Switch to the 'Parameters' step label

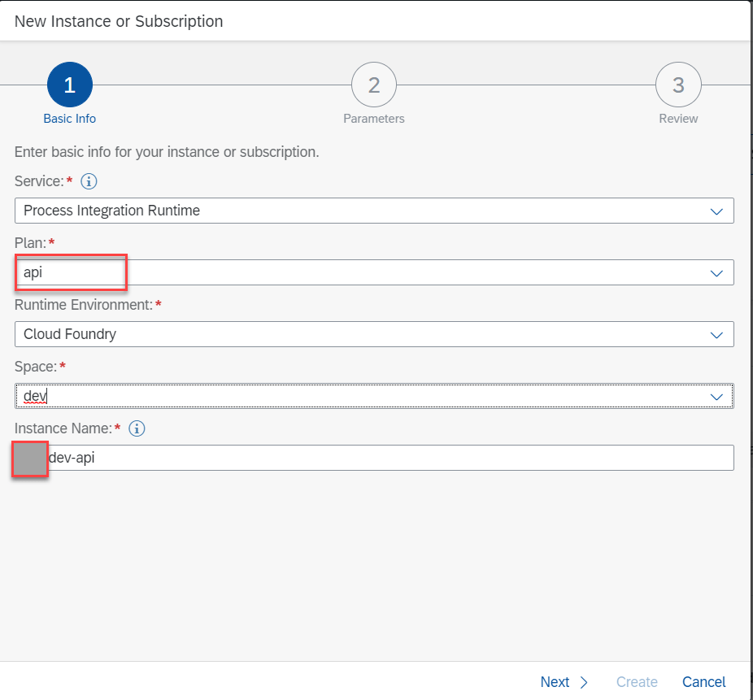[374, 119]
